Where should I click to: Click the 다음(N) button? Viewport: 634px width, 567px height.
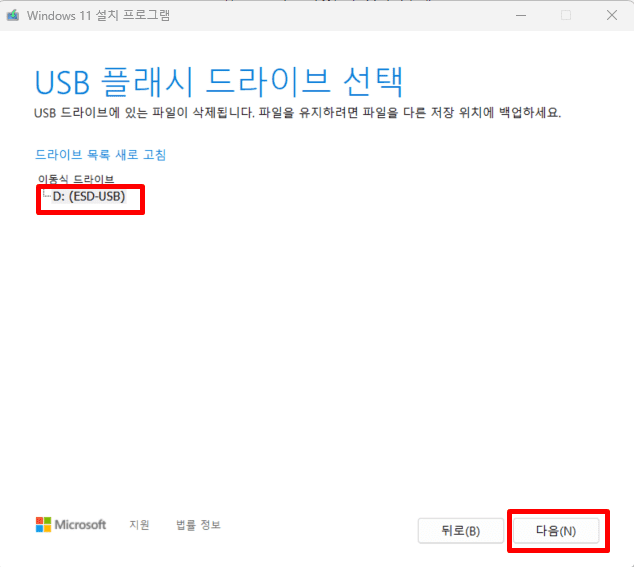pyautogui.click(x=556, y=531)
